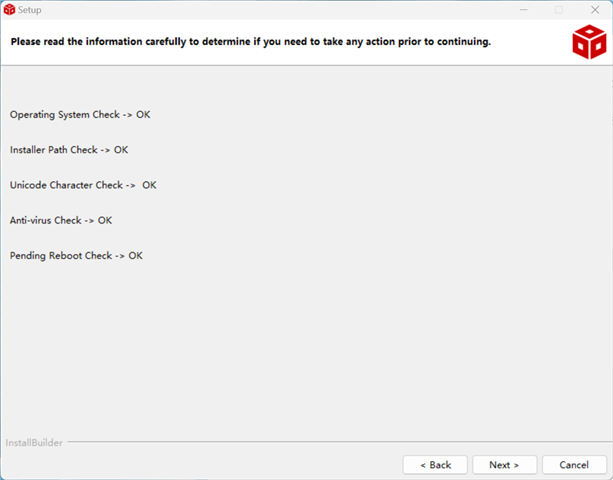Close the Setup window
Image resolution: width=613 pixels, height=480 pixels.
tap(594, 10)
